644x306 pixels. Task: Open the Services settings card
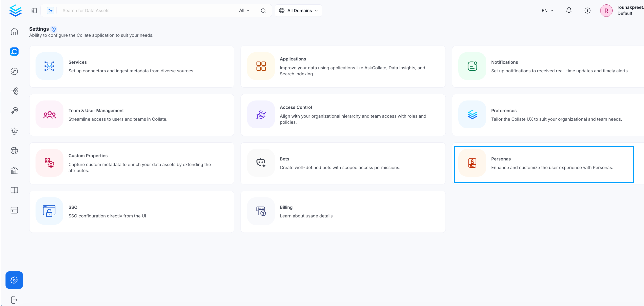tap(132, 67)
